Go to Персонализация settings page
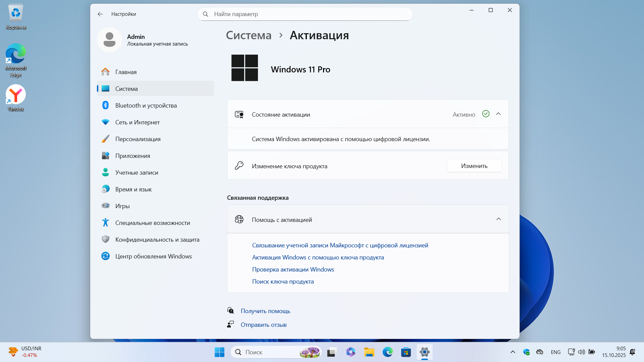The height and width of the screenshot is (362, 644). [138, 139]
